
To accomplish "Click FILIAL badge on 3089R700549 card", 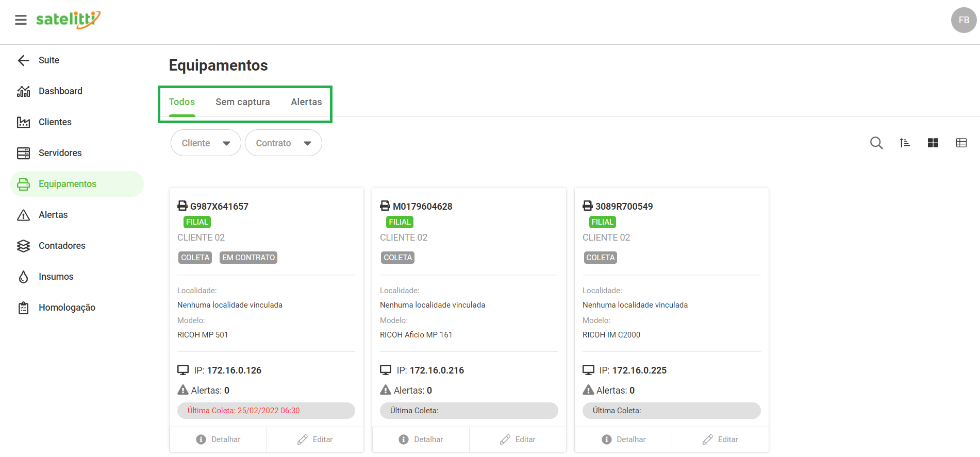I will (x=602, y=222).
